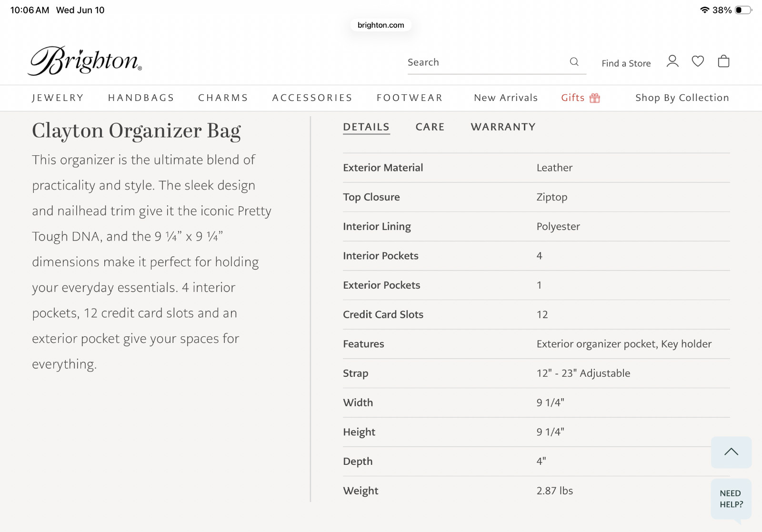Open the Find a Store link

pyautogui.click(x=626, y=63)
